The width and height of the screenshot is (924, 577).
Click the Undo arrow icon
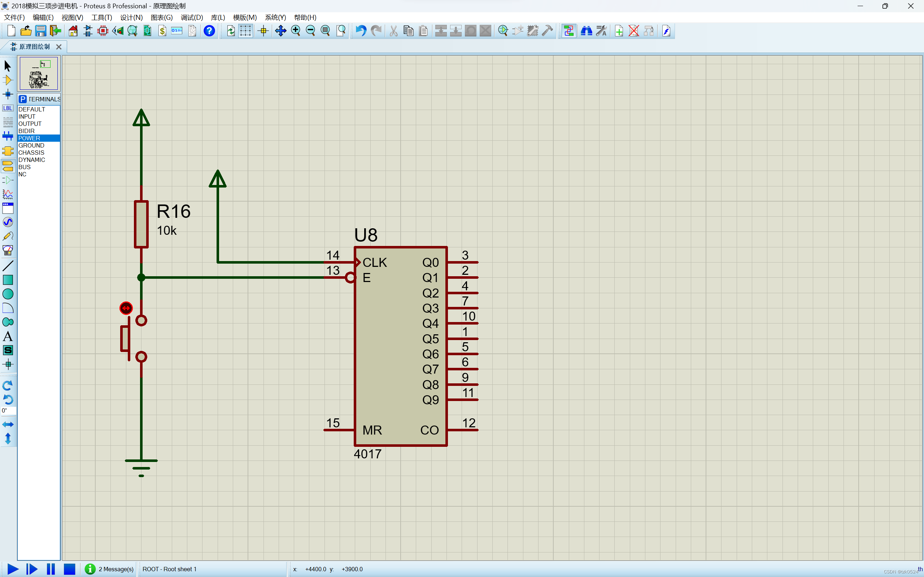coord(361,31)
